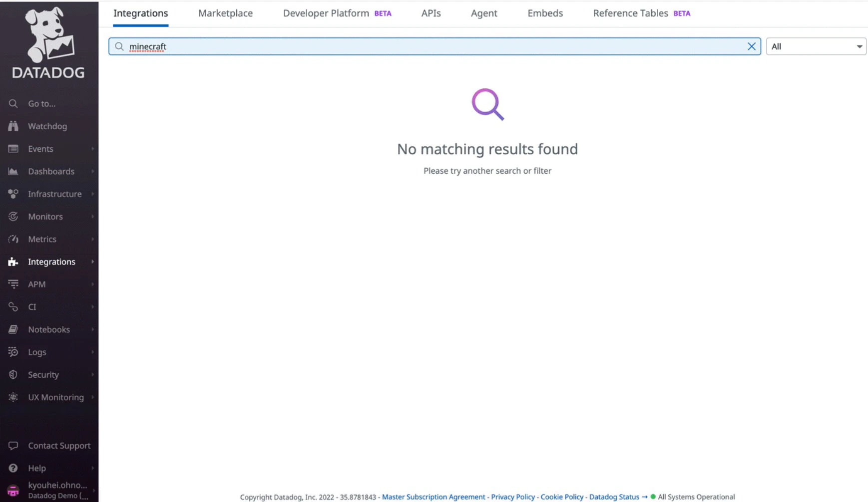The height and width of the screenshot is (502, 868).
Task: Expand the Notebooks submenu arrow
Action: pyautogui.click(x=92, y=329)
